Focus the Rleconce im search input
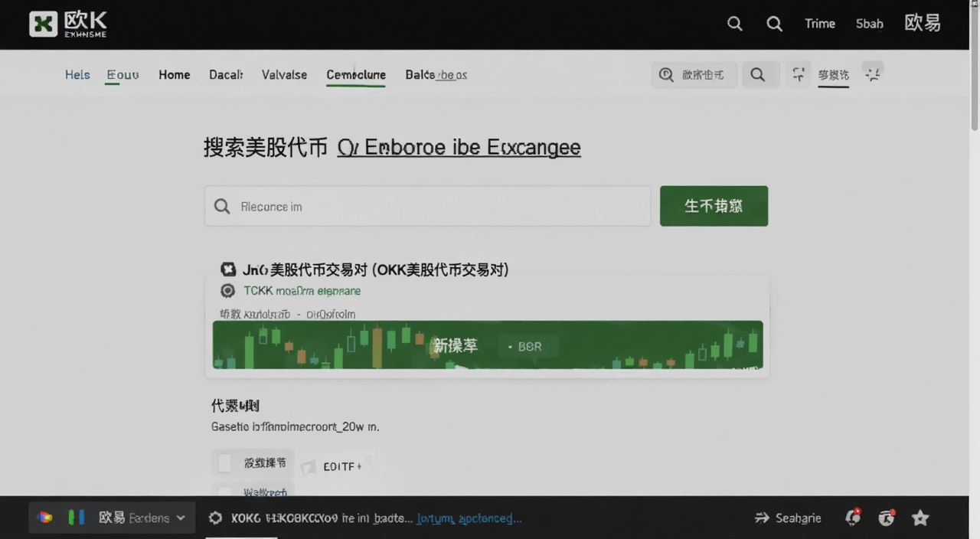 click(427, 206)
